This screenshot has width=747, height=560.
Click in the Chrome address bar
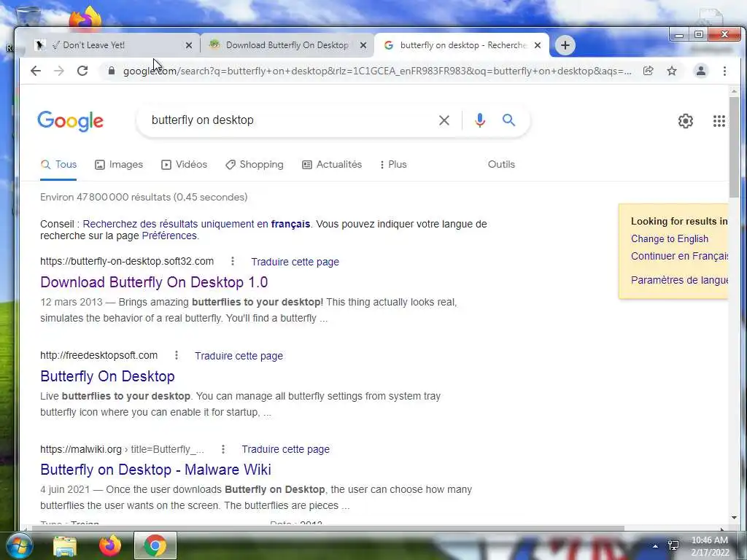pyautogui.click(x=377, y=71)
